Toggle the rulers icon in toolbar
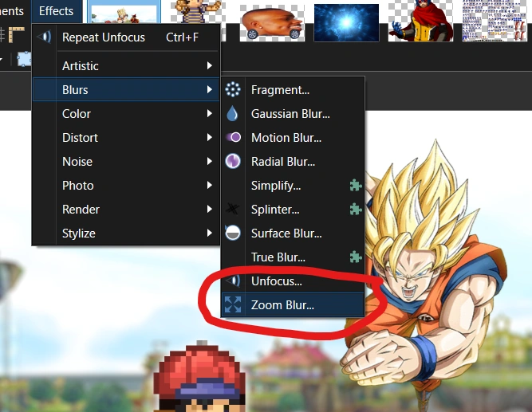Viewport: 532px width, 412px height. (x=16, y=34)
